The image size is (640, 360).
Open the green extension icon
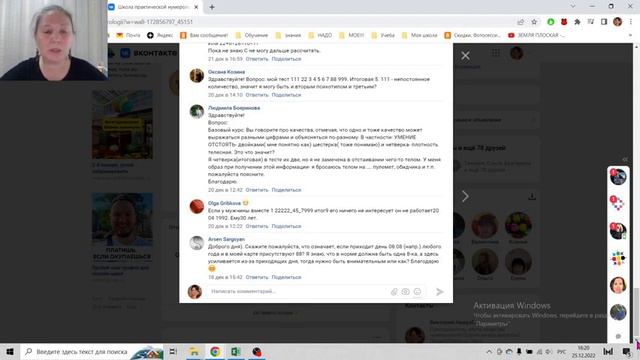[x=551, y=22]
